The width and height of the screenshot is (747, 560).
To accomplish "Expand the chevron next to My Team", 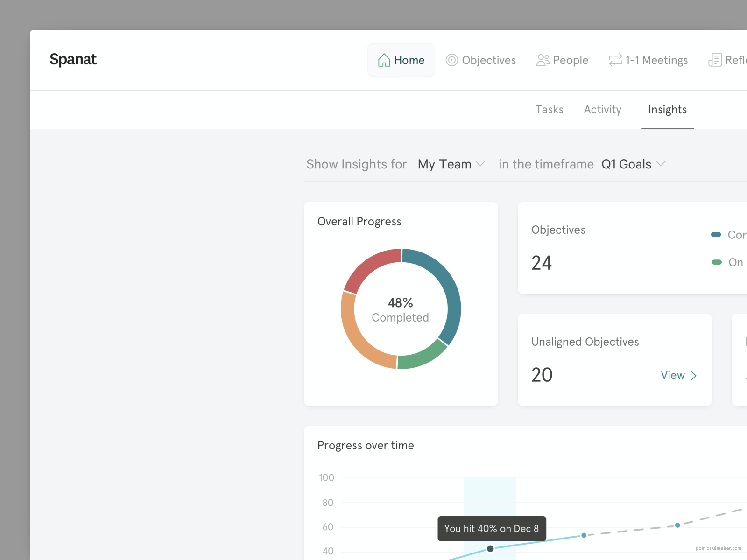I will click(480, 164).
